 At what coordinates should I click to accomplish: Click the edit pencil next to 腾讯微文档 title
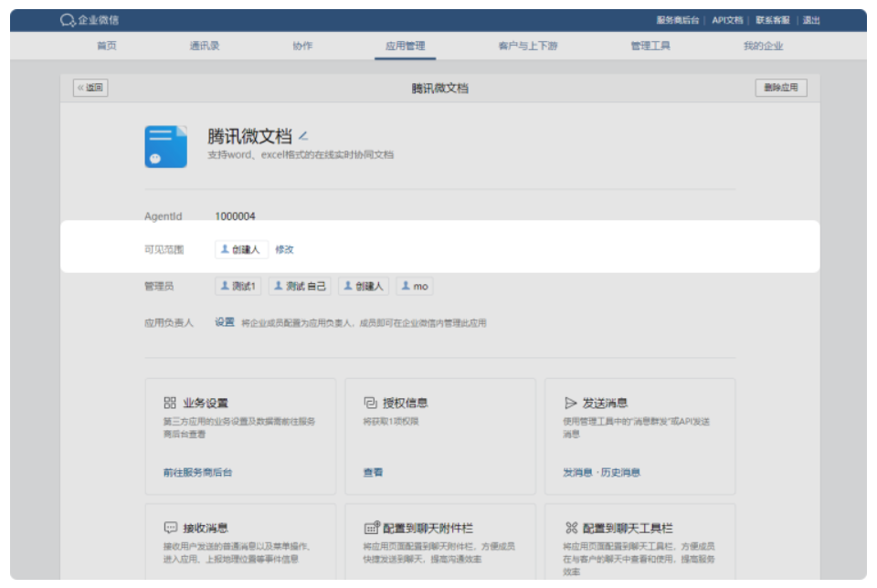303,136
